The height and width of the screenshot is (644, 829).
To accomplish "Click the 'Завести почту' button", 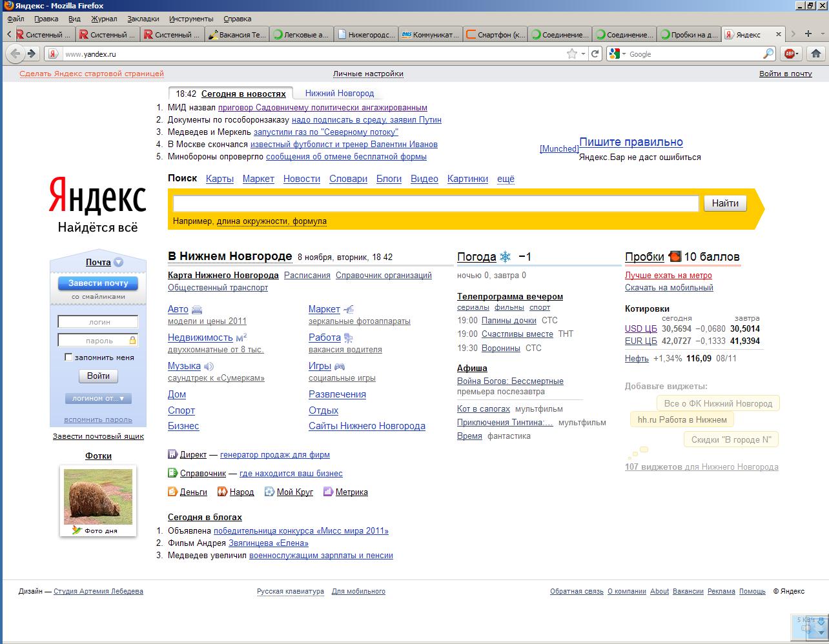I will coord(98,283).
